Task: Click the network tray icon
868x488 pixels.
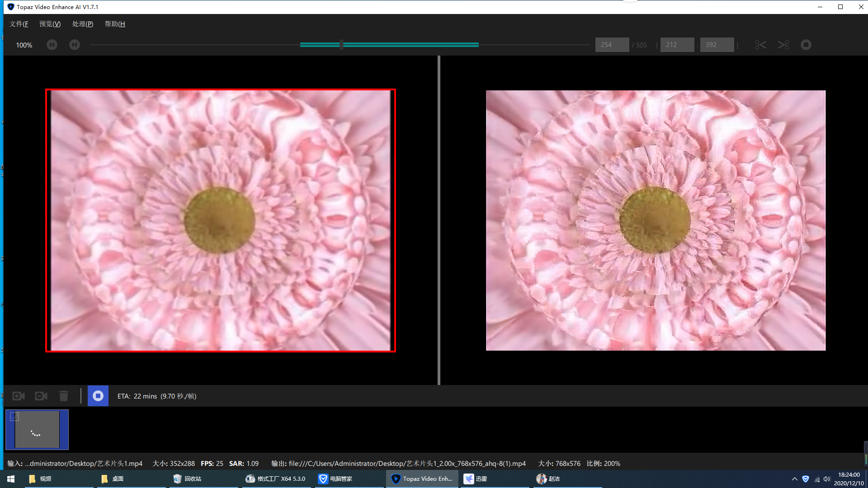Action: (x=816, y=479)
